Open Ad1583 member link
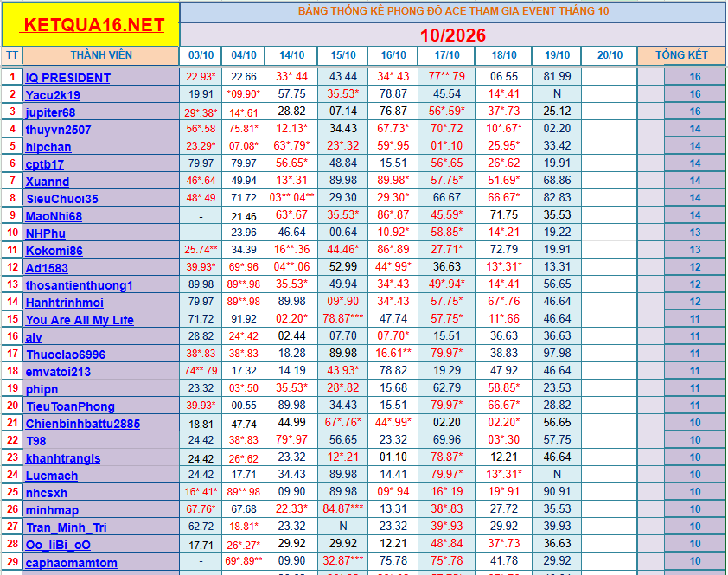Image resolution: width=728 pixels, height=575 pixels. (47, 268)
